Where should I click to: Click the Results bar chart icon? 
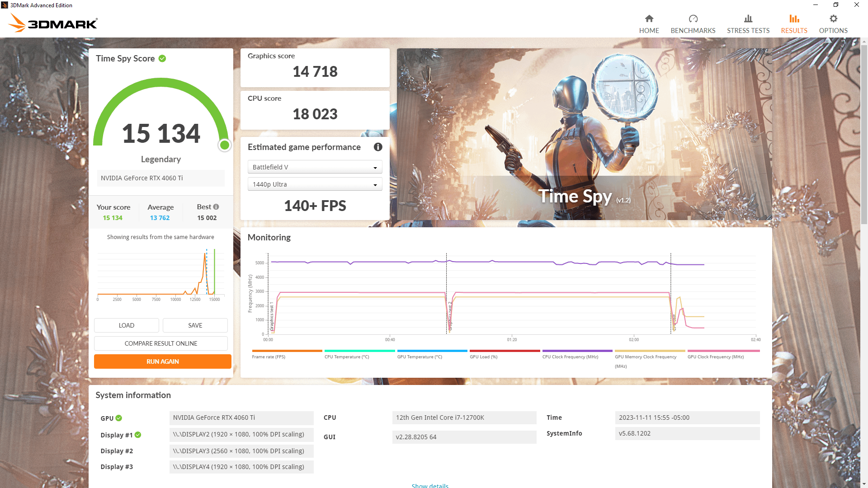tap(794, 19)
